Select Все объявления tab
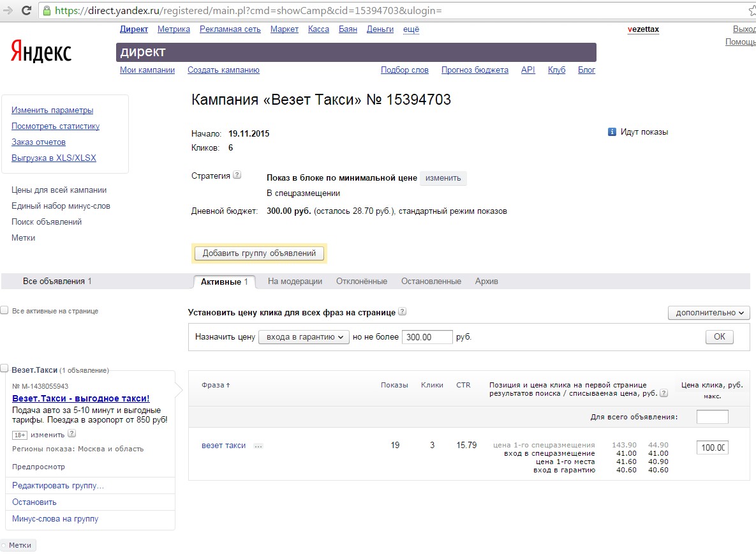 pos(57,281)
